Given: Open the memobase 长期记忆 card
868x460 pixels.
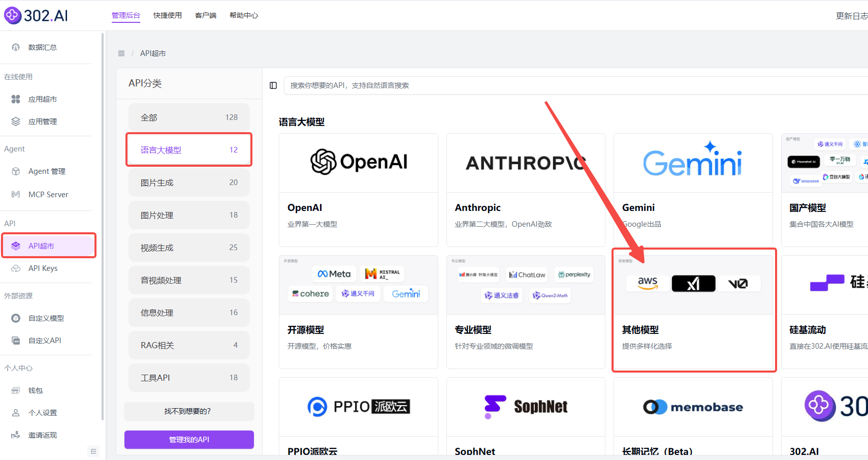Looking at the screenshot, I should coord(693,417).
